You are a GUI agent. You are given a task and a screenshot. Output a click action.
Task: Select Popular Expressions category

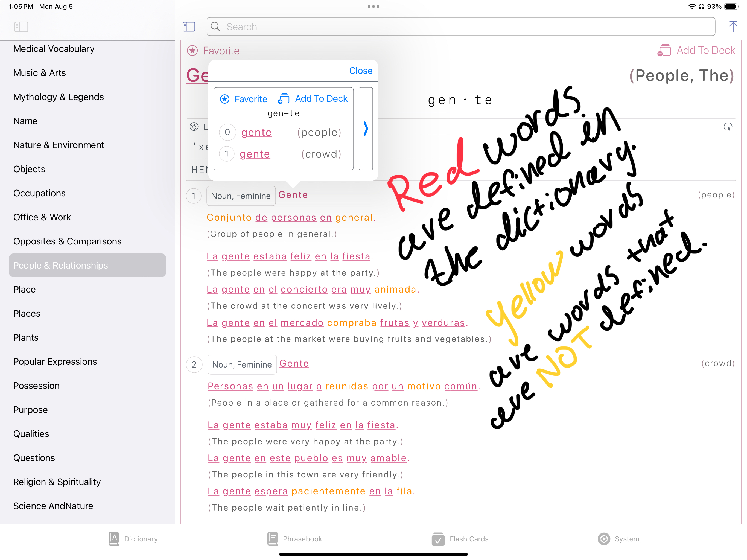tap(55, 361)
